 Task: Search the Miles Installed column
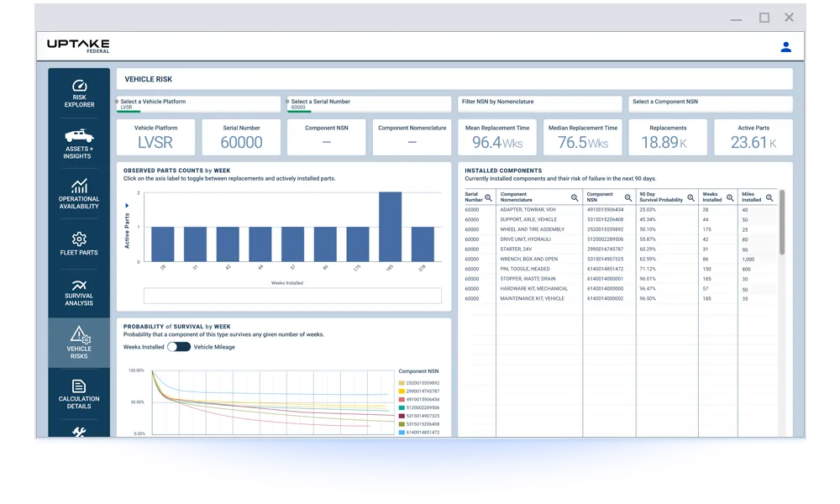point(769,197)
